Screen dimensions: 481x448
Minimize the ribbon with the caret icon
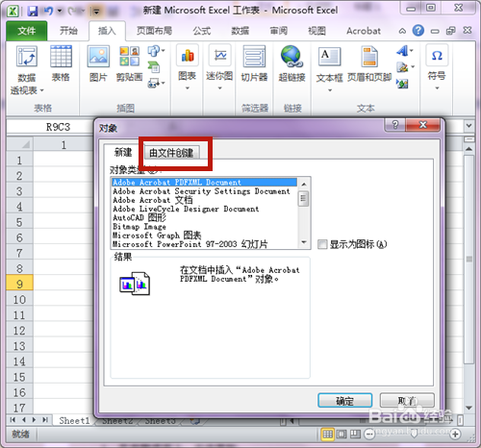[402, 31]
